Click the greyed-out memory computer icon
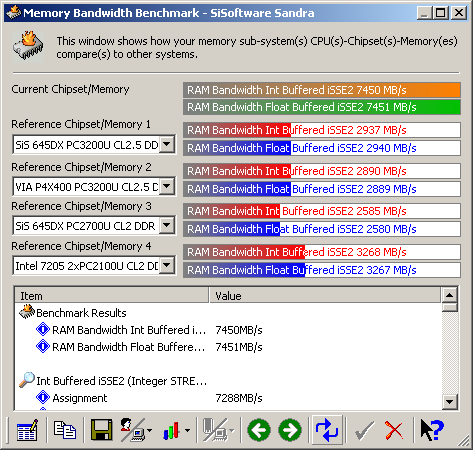Screen dimensions: 473x450 click(215, 430)
